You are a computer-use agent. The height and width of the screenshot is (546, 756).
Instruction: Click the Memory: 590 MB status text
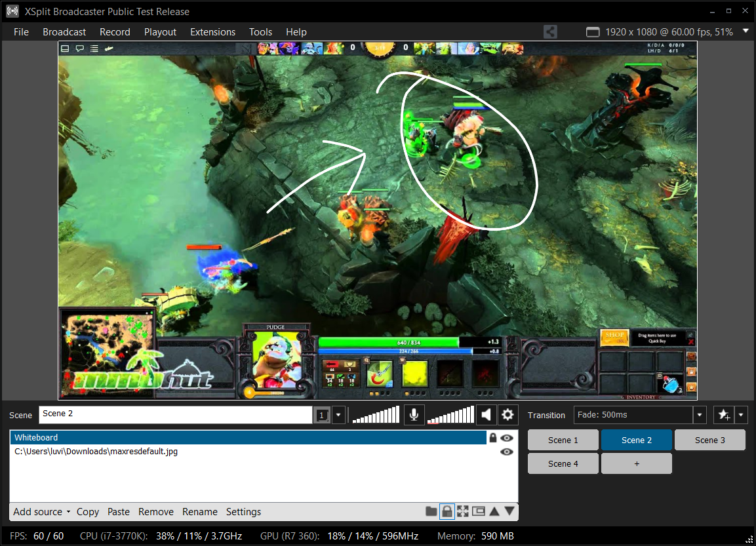point(475,536)
